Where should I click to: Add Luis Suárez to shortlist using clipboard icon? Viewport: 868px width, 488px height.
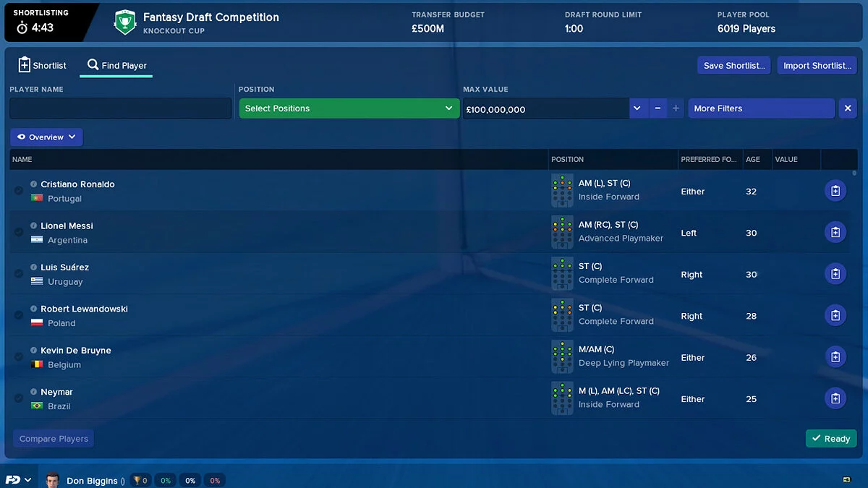click(x=835, y=274)
